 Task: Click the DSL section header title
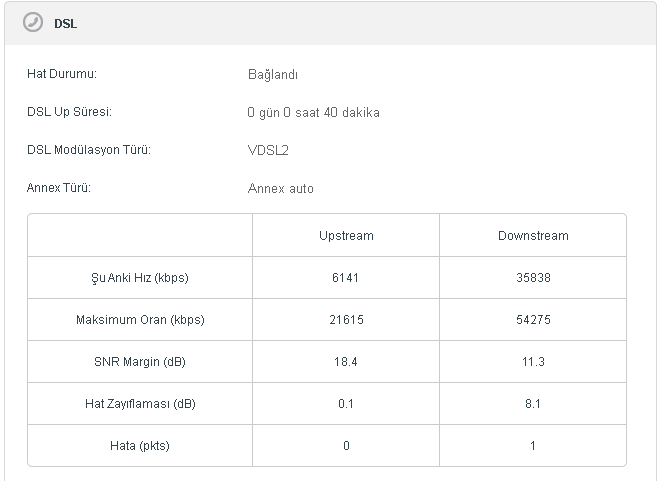(65, 24)
